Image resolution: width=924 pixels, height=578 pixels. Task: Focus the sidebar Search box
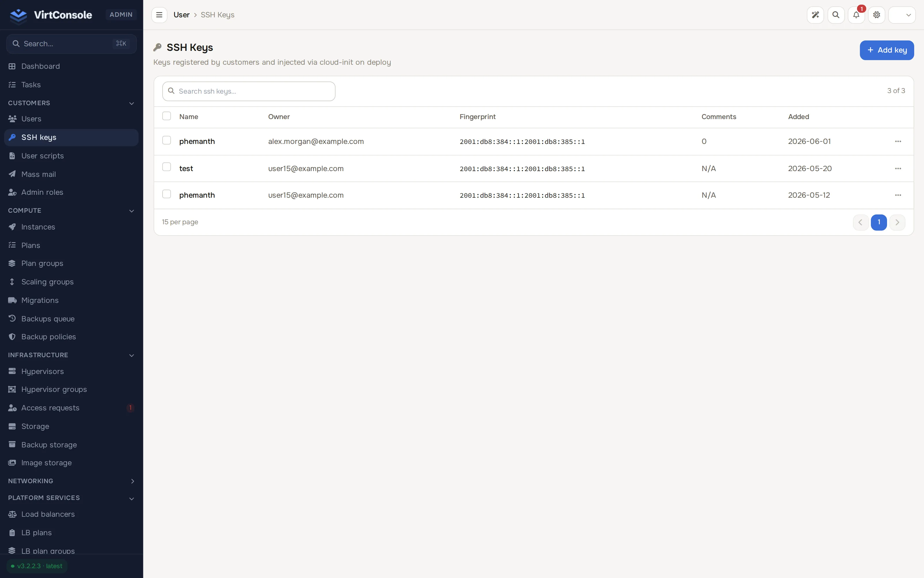(71, 44)
